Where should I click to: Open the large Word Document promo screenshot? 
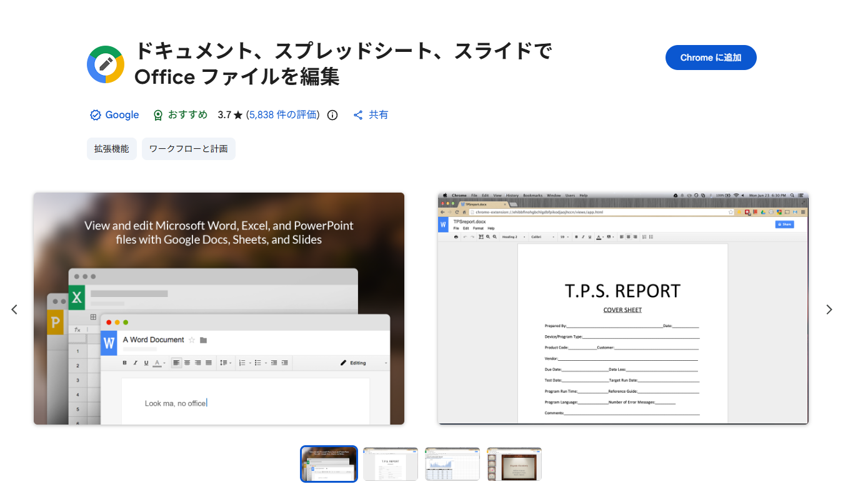click(x=219, y=308)
